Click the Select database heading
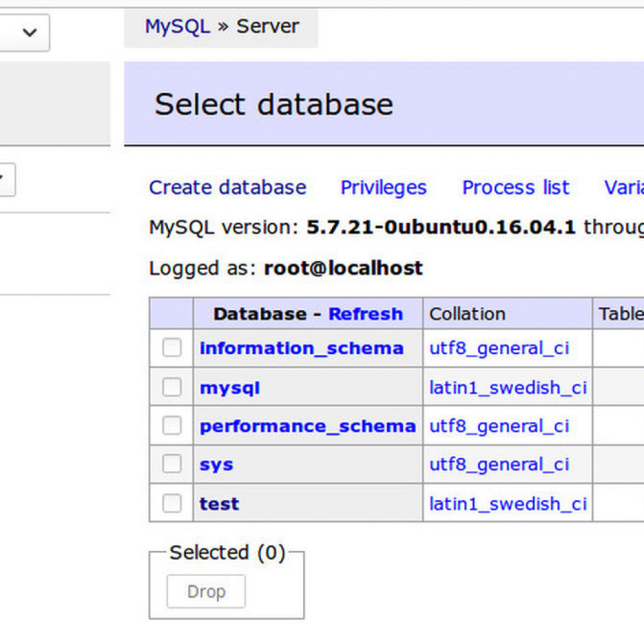This screenshot has width=644, height=644. 274,104
